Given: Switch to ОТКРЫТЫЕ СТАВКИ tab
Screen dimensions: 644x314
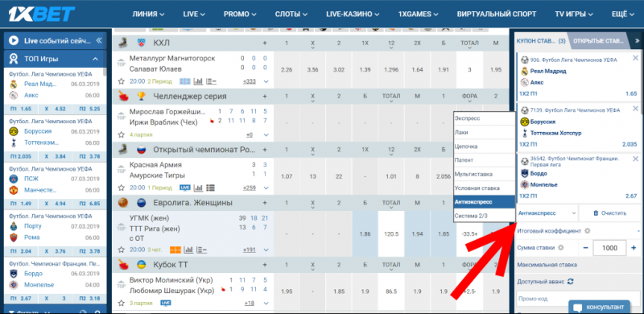Looking at the screenshot, I should [x=597, y=41].
